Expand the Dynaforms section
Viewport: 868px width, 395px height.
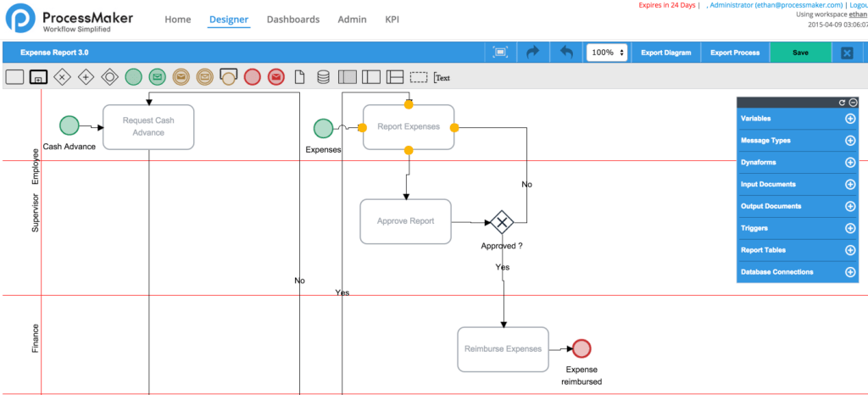click(850, 163)
